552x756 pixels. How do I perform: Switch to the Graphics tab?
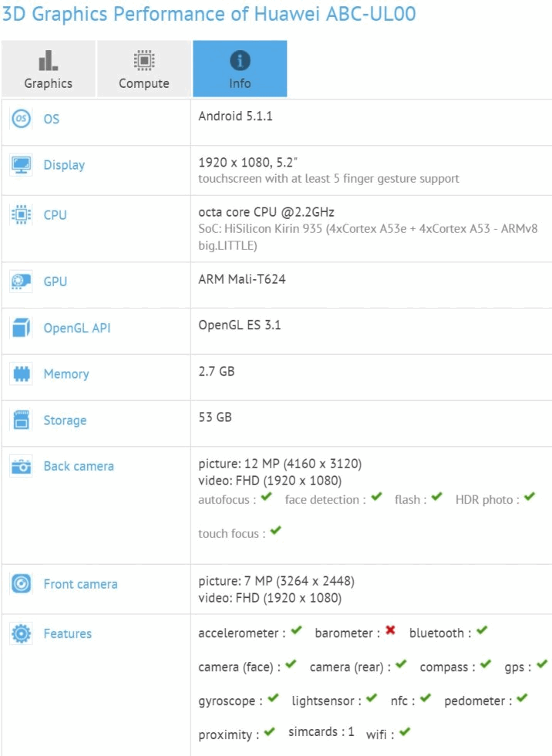coord(48,69)
